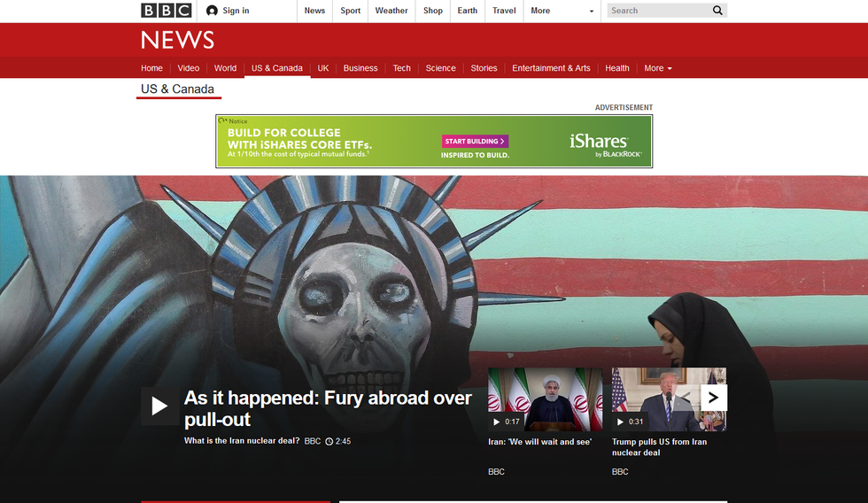The height and width of the screenshot is (503, 868).
Task: Switch to the Business tab
Action: (360, 68)
